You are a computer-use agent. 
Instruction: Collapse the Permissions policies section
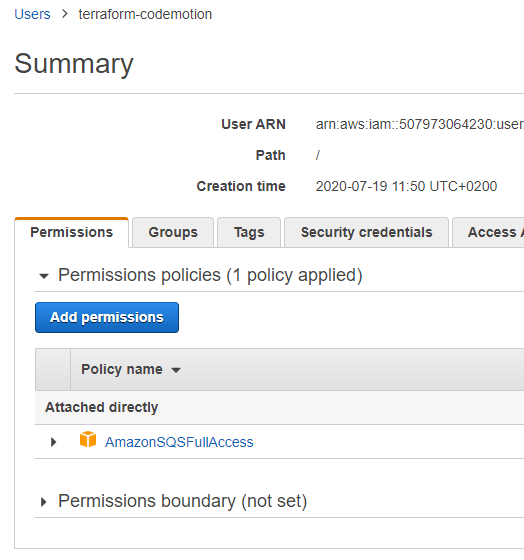coord(44,276)
